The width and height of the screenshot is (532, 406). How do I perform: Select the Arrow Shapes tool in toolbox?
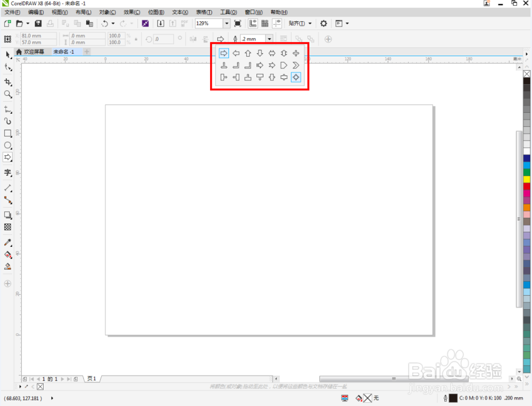coord(7,157)
